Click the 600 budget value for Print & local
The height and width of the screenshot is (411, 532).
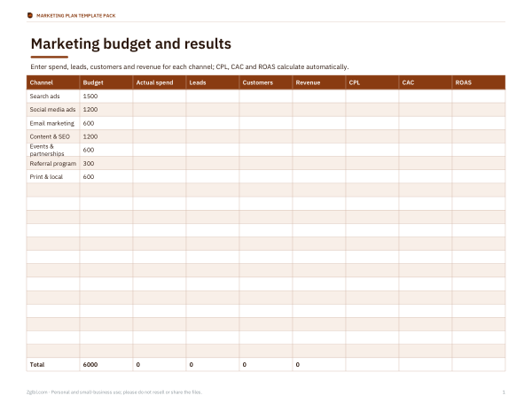[x=88, y=176]
